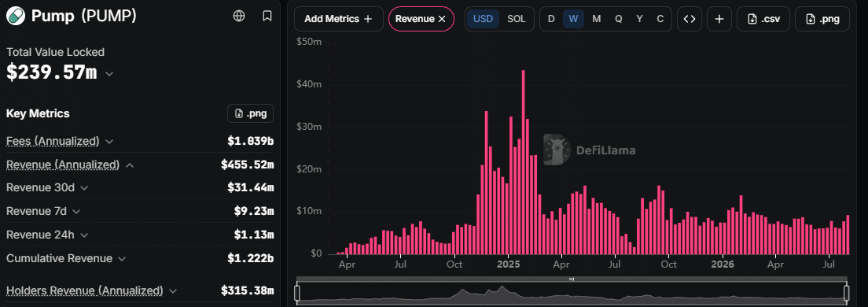Click the $455.52m revenue value
Viewport: 868px width, 307px height.
coord(248,165)
